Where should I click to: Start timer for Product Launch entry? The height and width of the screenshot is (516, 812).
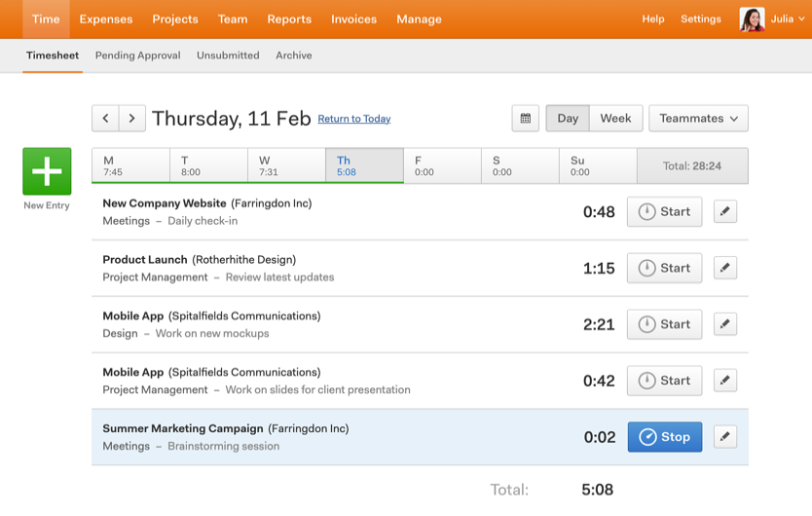665,268
